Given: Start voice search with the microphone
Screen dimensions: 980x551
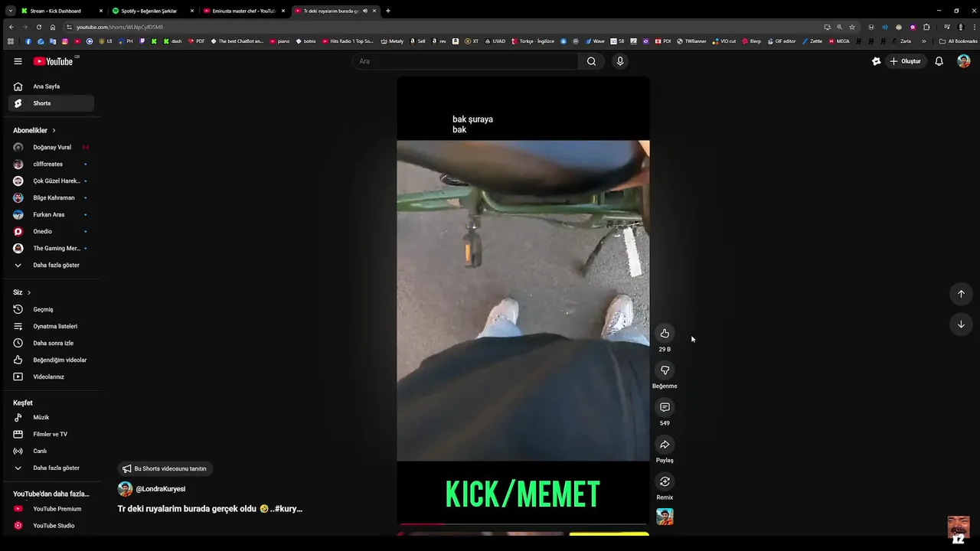Looking at the screenshot, I should 620,61.
